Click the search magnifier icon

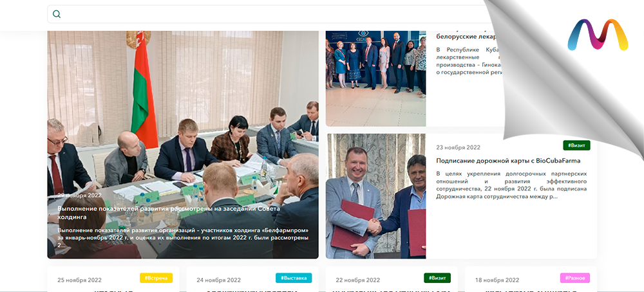click(57, 14)
